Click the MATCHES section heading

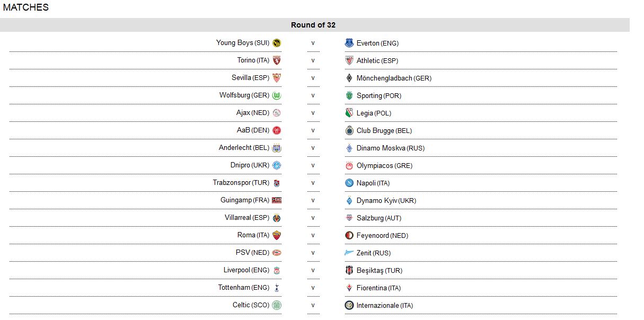click(x=25, y=7)
